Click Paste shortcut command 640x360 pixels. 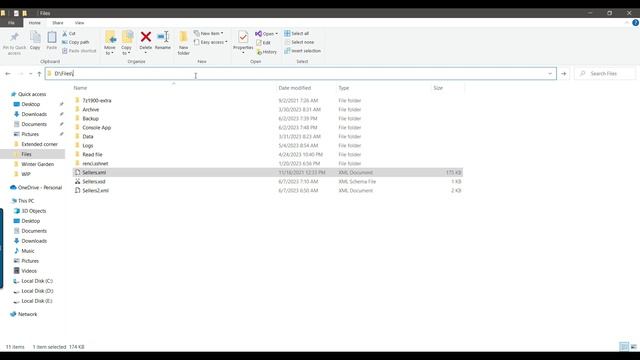[79, 51]
